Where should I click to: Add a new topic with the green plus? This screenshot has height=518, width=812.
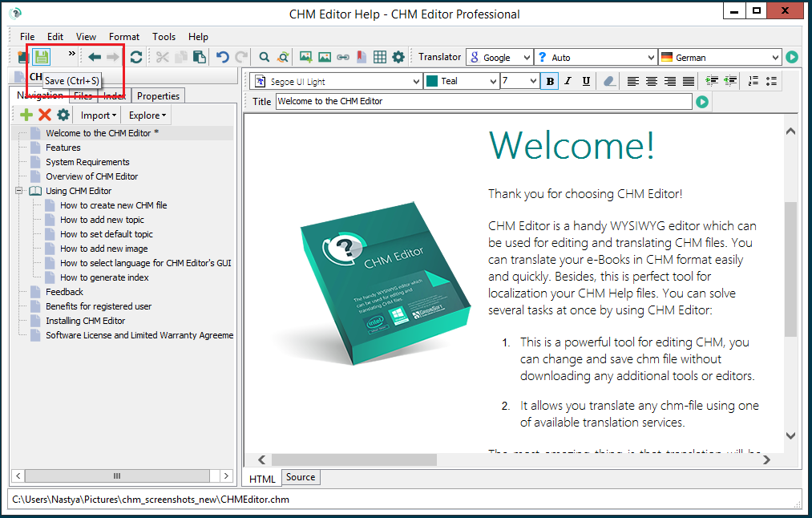tap(26, 115)
